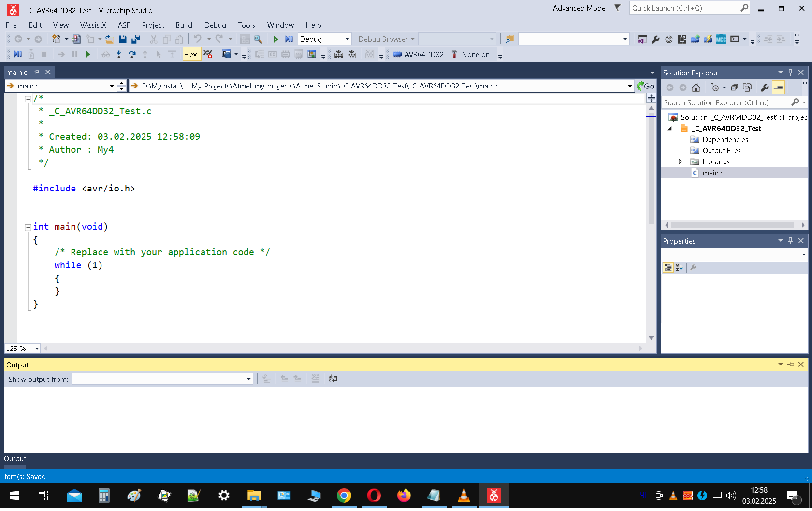Click the Home icon in Solution Explorer
The height and width of the screenshot is (511, 812).
[x=696, y=88]
